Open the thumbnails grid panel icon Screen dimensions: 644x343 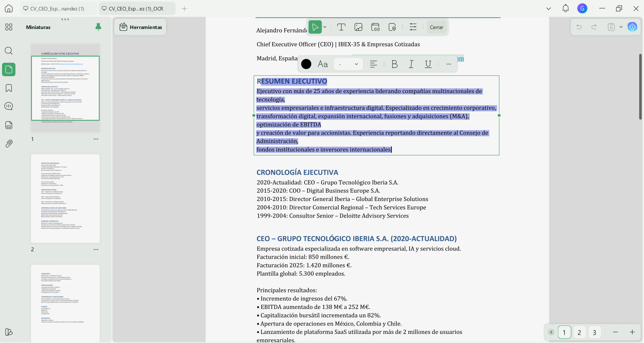pyautogui.click(x=9, y=27)
